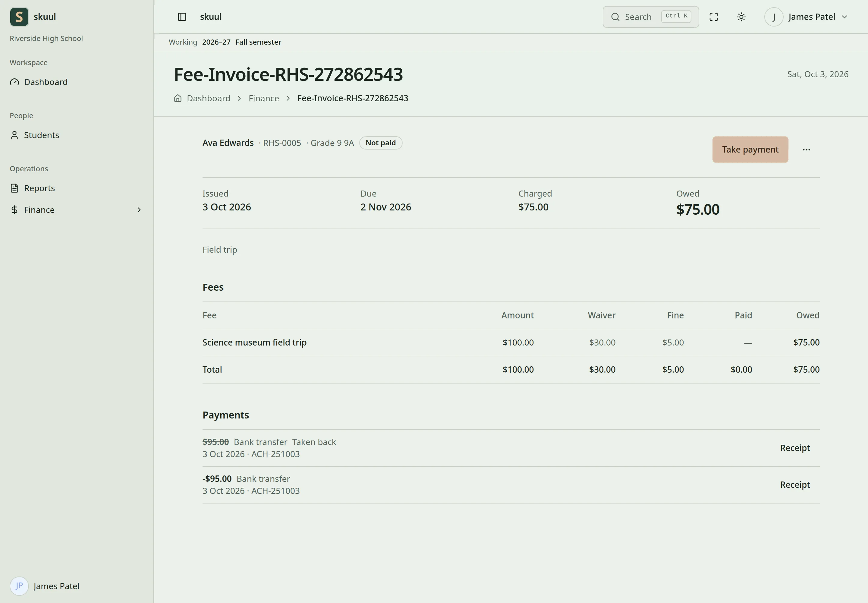Screen dimensions: 868x603
Task: Click the skuul S logo icon
Action: 19,17
